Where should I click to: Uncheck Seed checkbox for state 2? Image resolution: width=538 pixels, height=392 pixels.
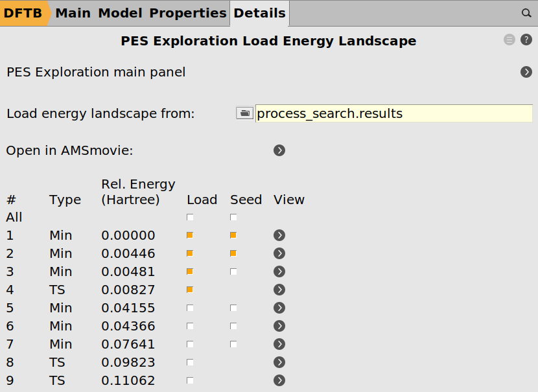pos(233,253)
